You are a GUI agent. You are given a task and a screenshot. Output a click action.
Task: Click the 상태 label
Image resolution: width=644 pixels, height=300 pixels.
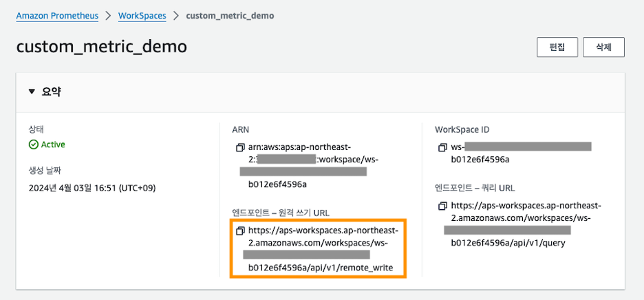click(36, 129)
